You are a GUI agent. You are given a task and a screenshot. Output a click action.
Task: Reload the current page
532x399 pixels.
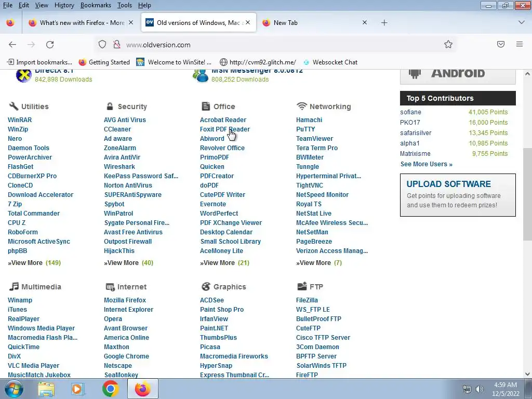click(50, 45)
